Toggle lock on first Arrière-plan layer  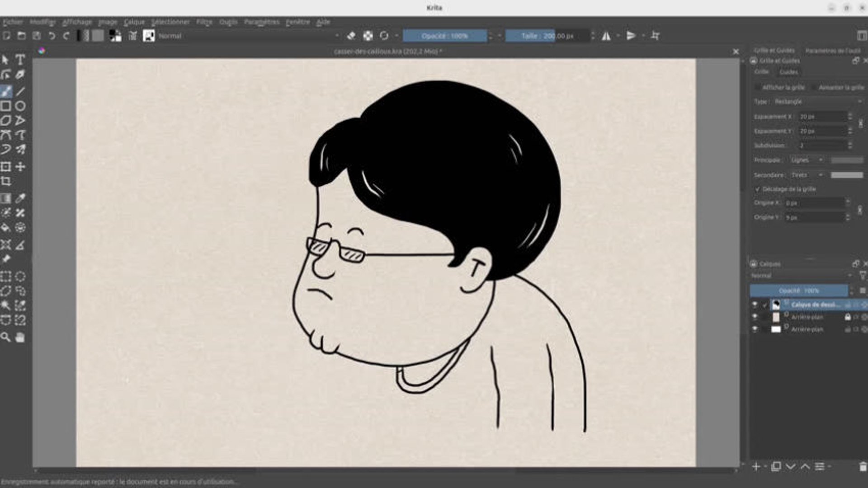pos(848,317)
